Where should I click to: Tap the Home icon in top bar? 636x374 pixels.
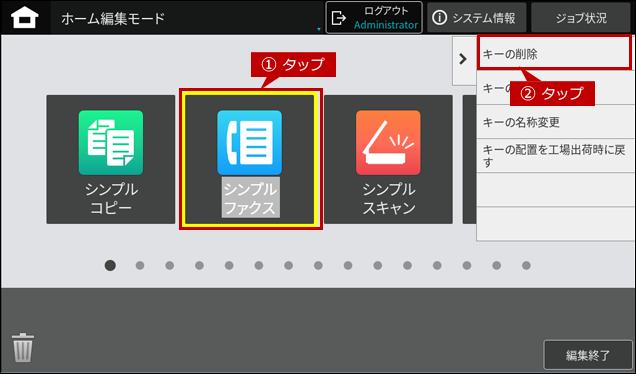[x=25, y=18]
